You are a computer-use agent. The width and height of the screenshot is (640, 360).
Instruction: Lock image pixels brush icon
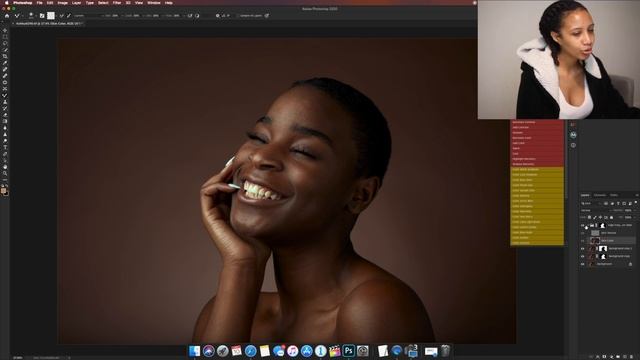(595, 217)
